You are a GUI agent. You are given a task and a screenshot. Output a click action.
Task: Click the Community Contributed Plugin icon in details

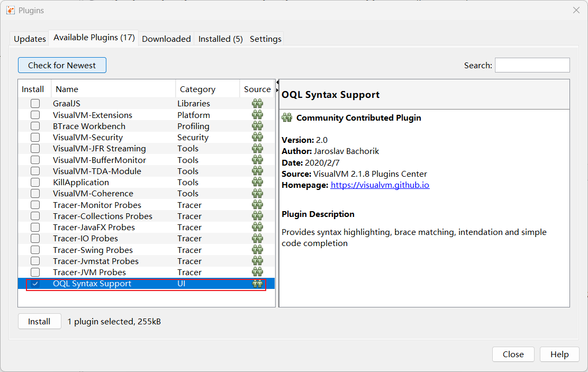click(x=287, y=117)
